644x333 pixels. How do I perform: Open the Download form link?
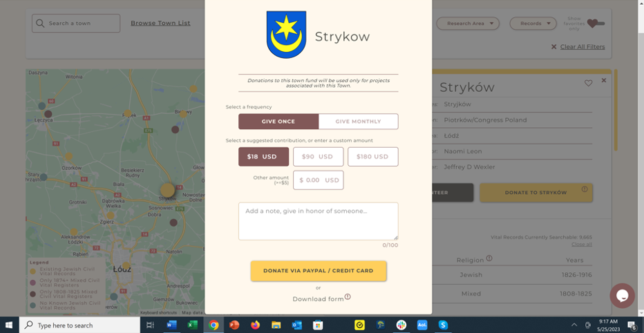tap(318, 299)
